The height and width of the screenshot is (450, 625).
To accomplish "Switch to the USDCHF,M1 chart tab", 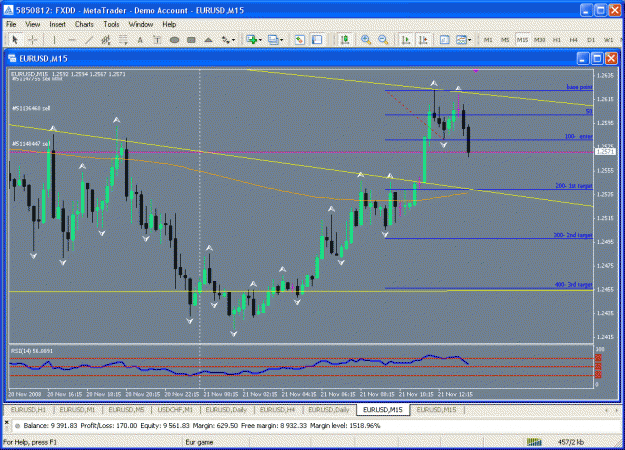I will pyautogui.click(x=175, y=410).
